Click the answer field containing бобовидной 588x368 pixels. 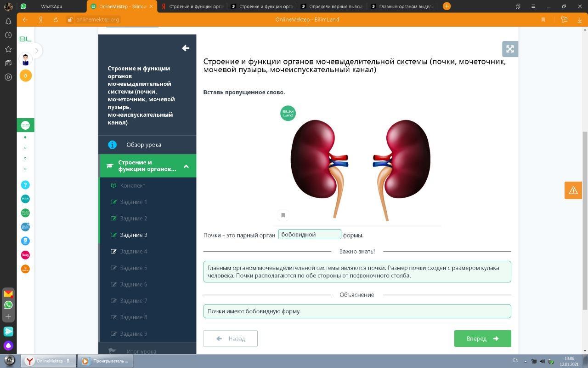click(309, 235)
